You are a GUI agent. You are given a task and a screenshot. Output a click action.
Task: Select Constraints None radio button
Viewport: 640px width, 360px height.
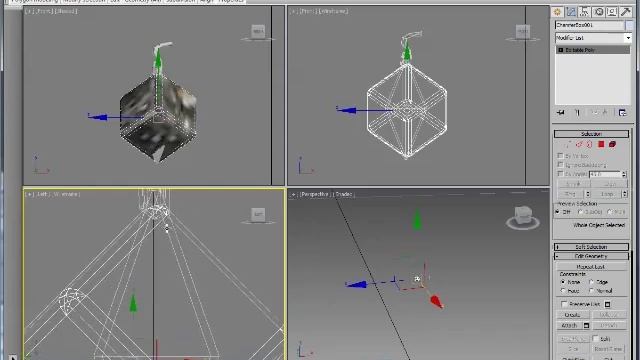[563, 282]
